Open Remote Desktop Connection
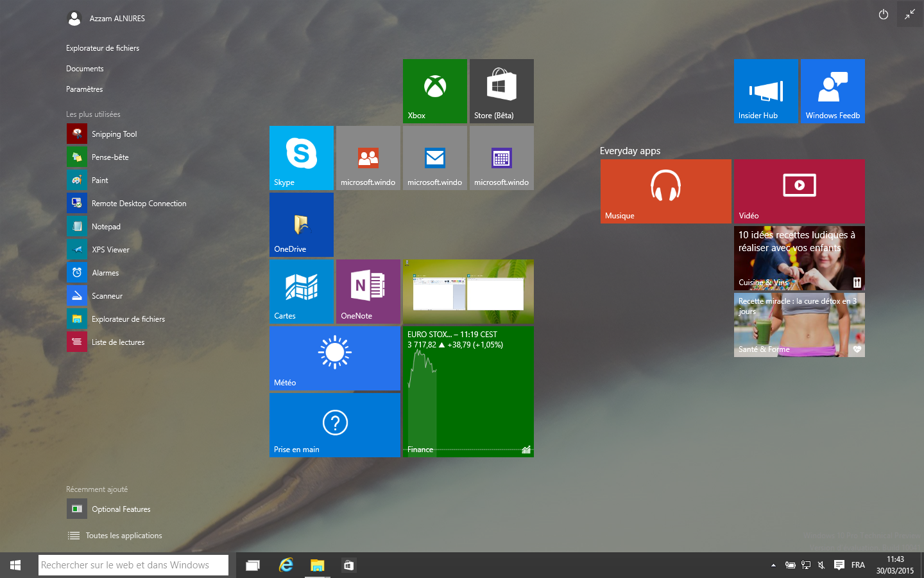 (126, 203)
